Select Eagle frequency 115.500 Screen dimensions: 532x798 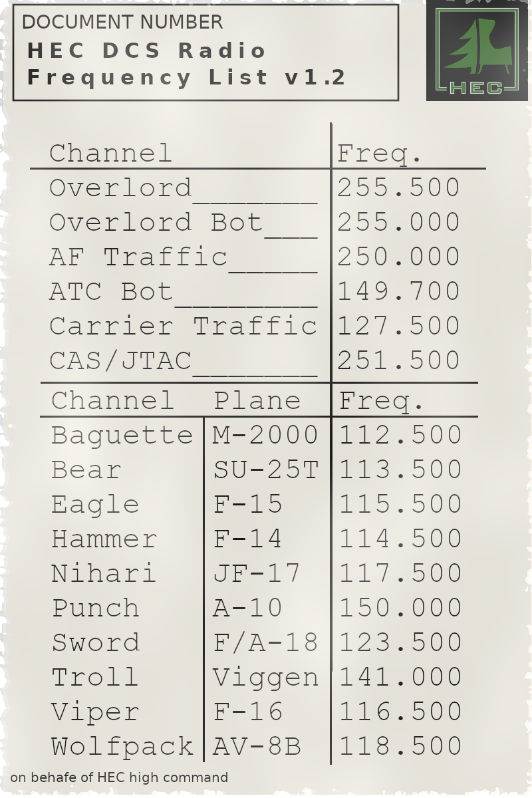400,505
